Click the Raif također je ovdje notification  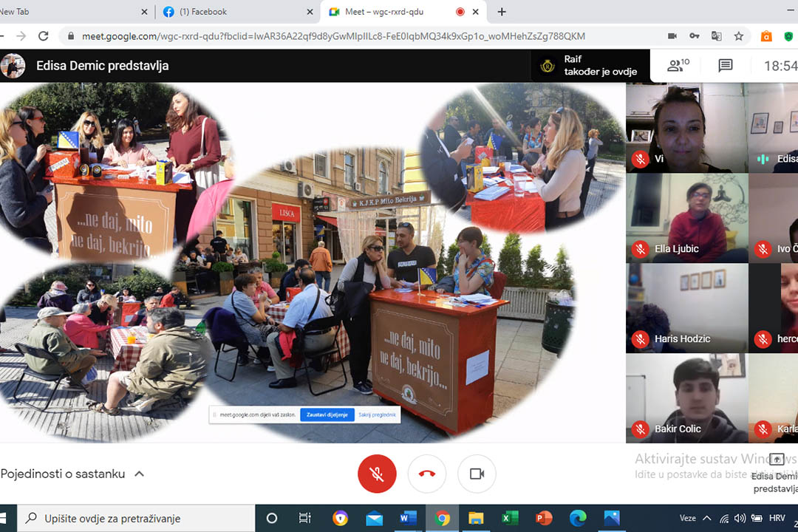click(x=590, y=65)
